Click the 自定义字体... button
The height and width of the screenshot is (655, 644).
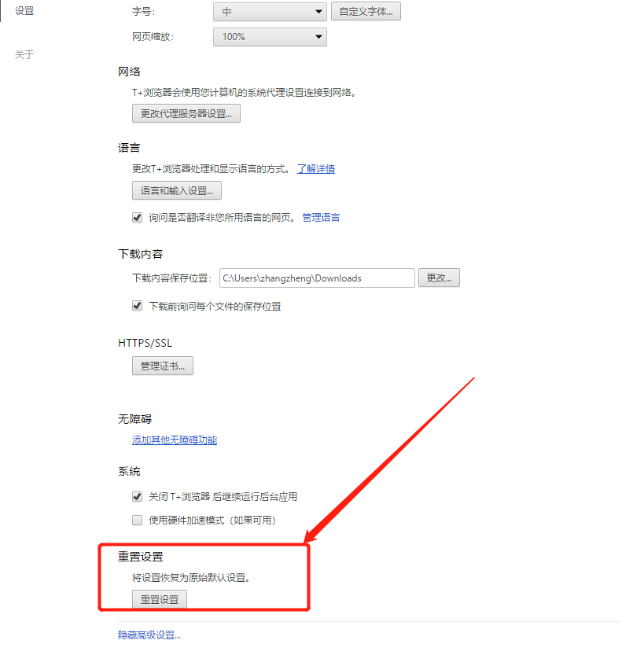(366, 11)
